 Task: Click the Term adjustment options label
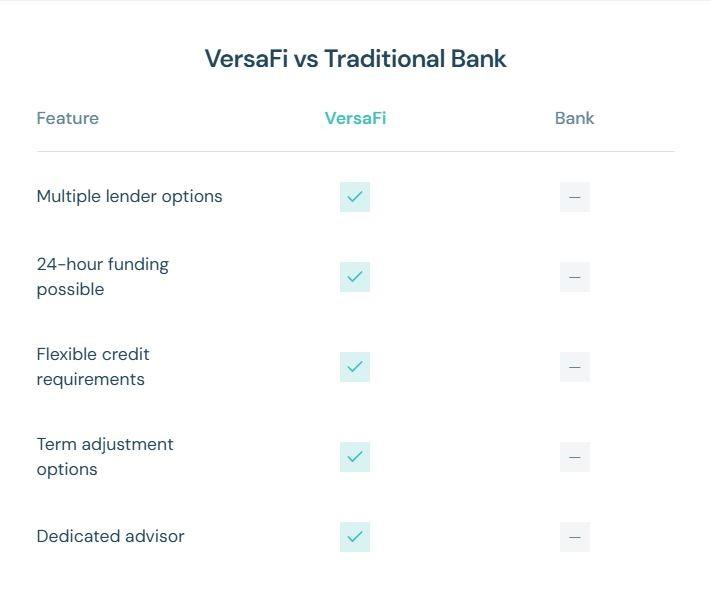(x=105, y=457)
